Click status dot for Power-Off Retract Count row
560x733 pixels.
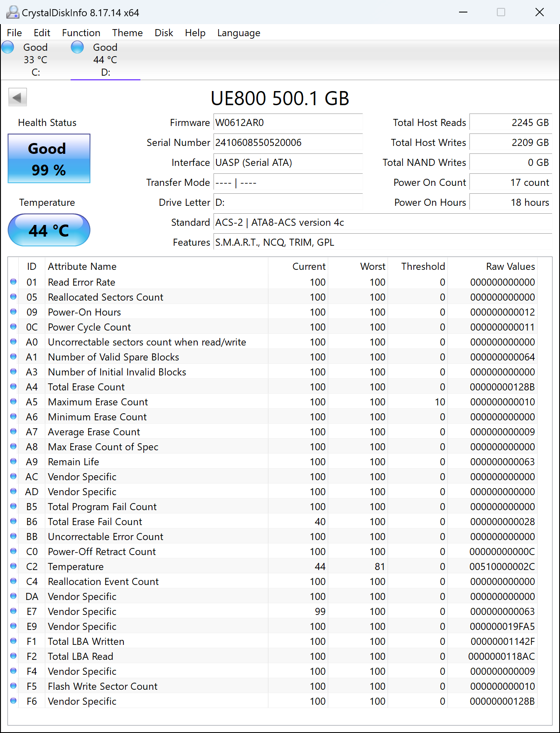point(13,551)
